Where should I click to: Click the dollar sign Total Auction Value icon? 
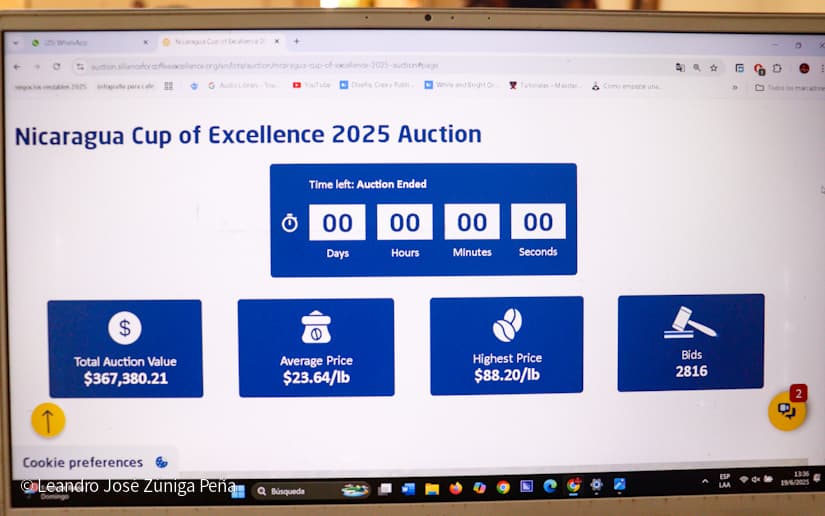pos(125,328)
